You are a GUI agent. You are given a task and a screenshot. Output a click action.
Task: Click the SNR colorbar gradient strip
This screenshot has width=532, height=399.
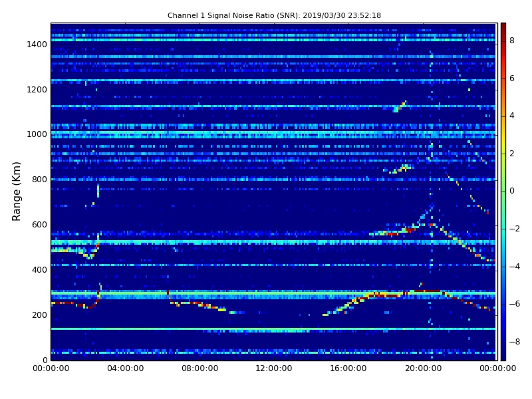(503, 192)
